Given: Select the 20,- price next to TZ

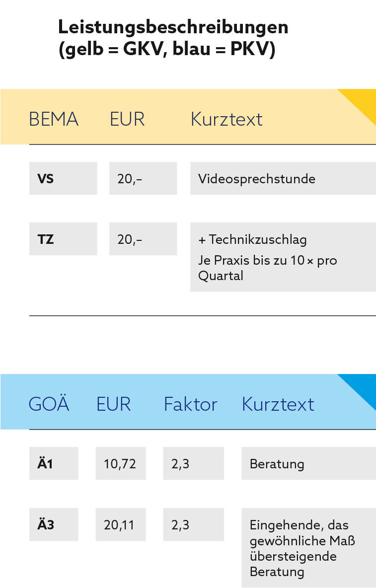Looking at the screenshot, I should pos(143,239).
